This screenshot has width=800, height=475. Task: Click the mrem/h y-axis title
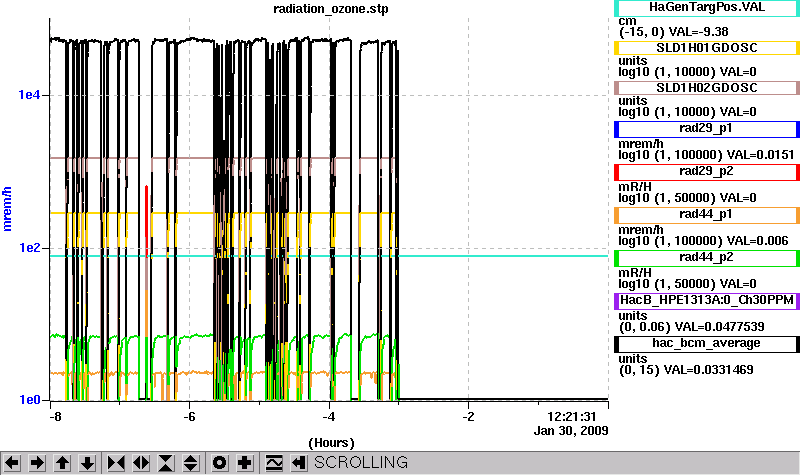tap(7, 209)
